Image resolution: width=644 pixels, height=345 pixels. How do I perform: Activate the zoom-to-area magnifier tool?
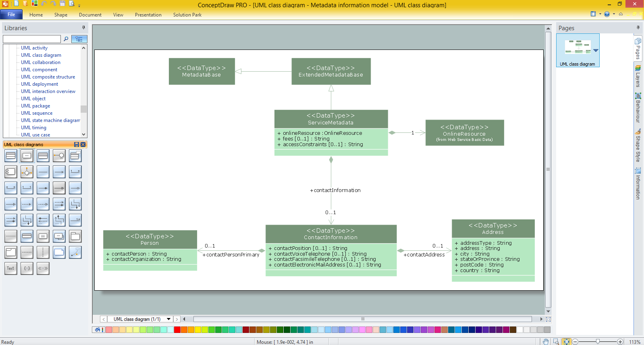556,342
